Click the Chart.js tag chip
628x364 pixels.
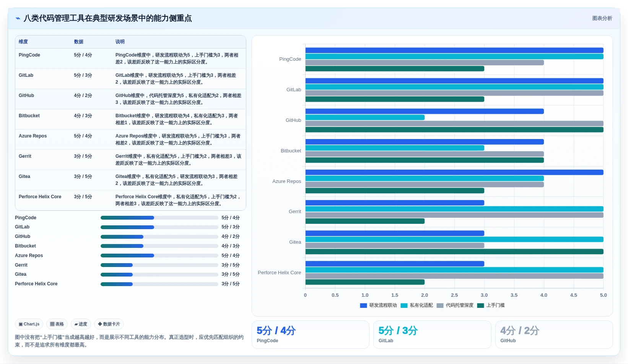(29, 324)
